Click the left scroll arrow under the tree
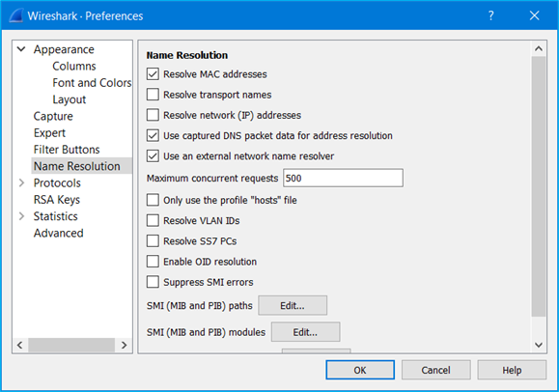This screenshot has height=392, width=559. coord(20,345)
